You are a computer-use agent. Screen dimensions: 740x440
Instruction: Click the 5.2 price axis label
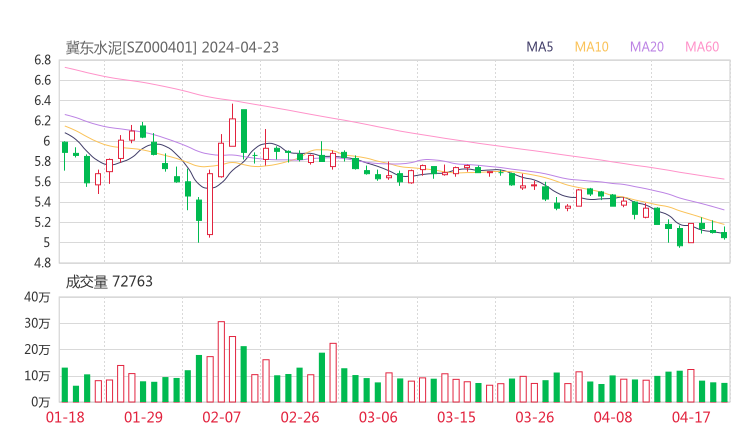[42, 222]
